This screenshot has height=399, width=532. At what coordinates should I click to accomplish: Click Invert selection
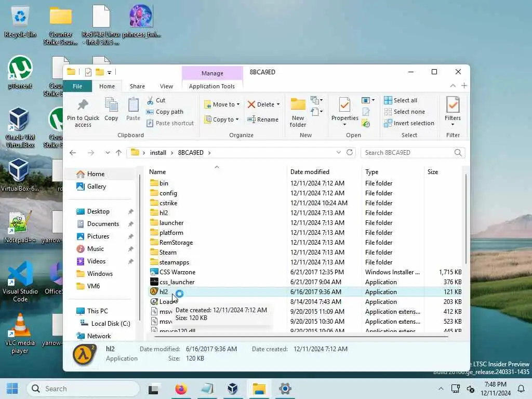[409, 123]
